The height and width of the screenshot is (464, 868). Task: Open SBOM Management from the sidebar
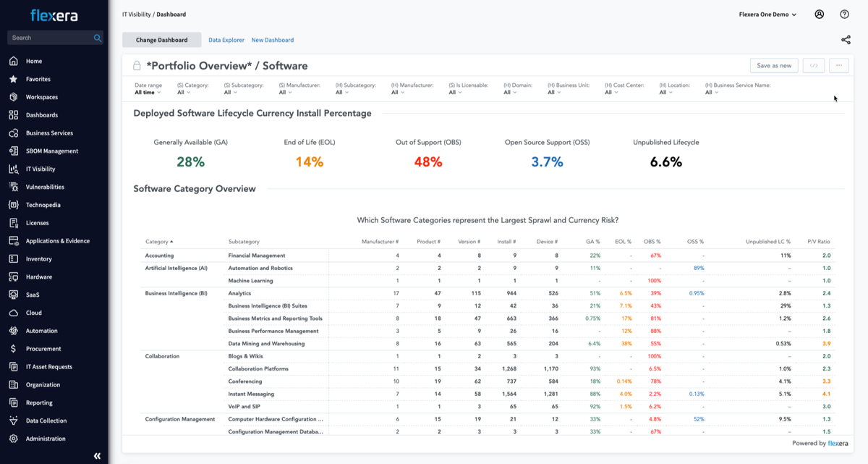click(x=14, y=151)
